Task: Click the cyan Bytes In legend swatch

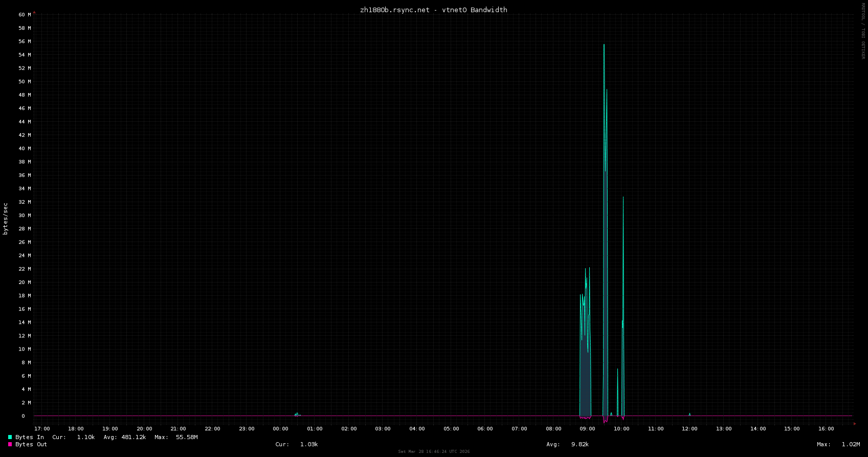Action: [x=10, y=437]
